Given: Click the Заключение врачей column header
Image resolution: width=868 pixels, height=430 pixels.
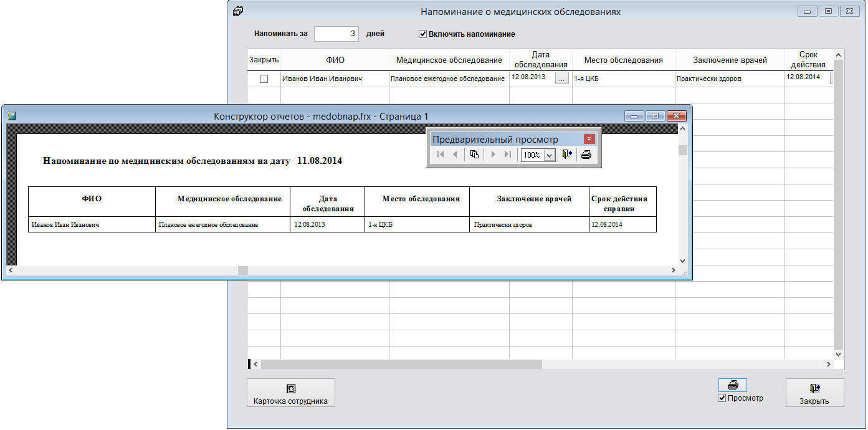Looking at the screenshot, I should (x=729, y=60).
